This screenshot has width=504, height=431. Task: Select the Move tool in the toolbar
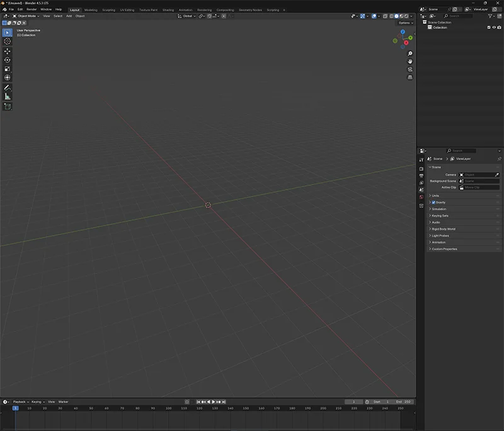(x=8, y=51)
